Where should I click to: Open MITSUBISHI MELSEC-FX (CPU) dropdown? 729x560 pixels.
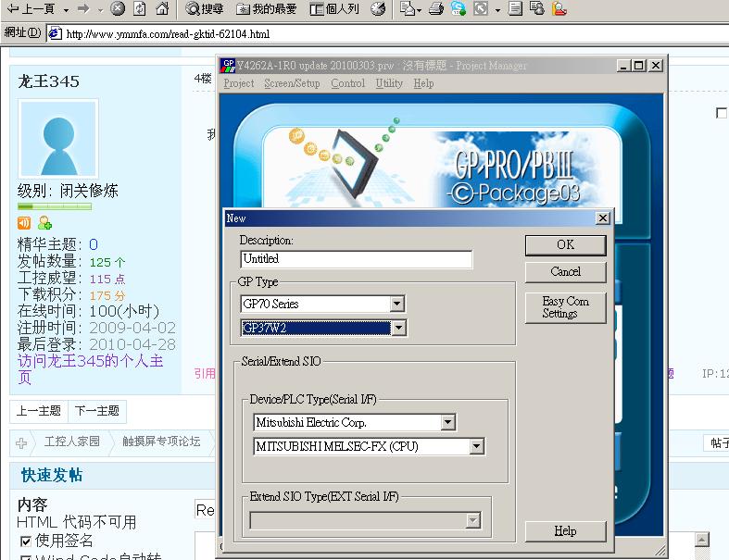point(476,447)
